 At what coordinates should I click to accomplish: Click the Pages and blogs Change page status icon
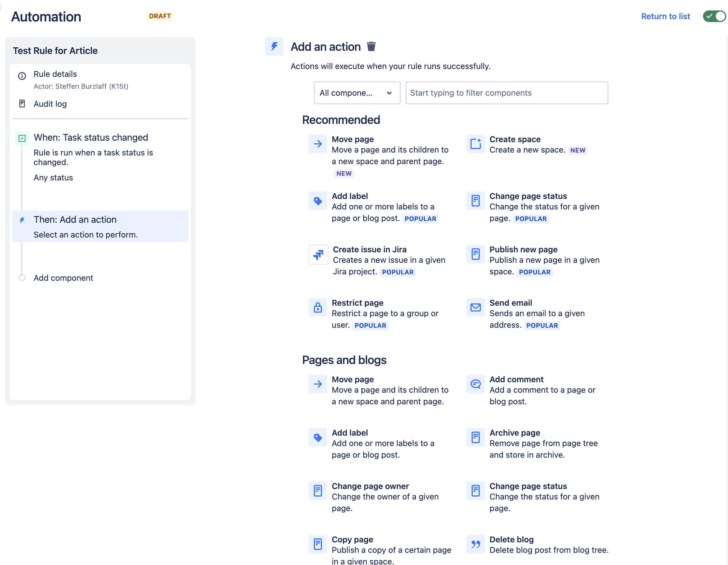(x=475, y=491)
